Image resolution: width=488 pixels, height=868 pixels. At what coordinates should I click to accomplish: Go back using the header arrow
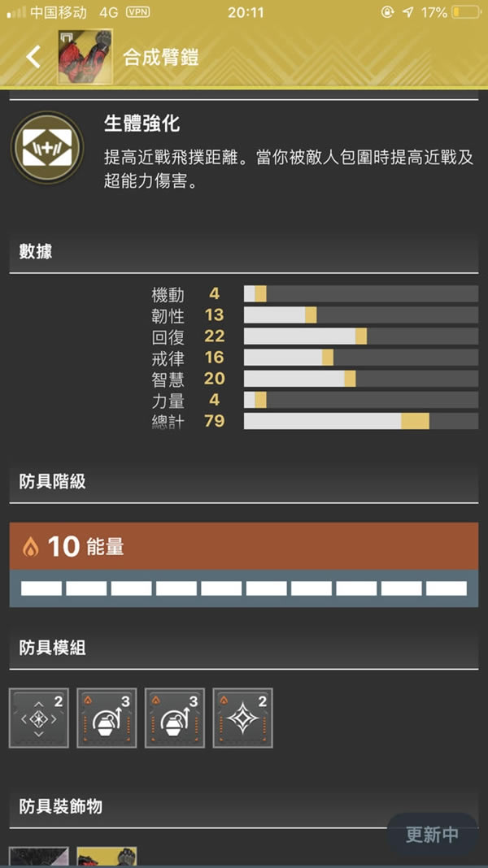33,57
